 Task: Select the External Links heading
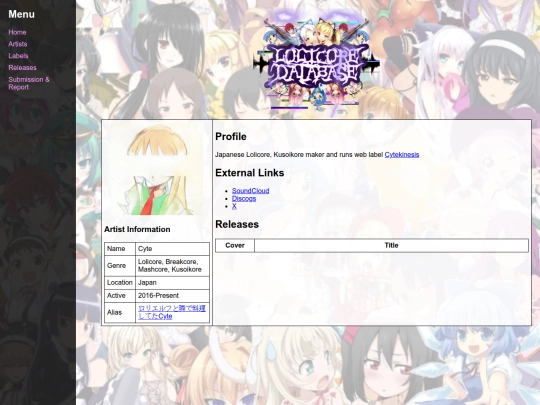pos(250,173)
